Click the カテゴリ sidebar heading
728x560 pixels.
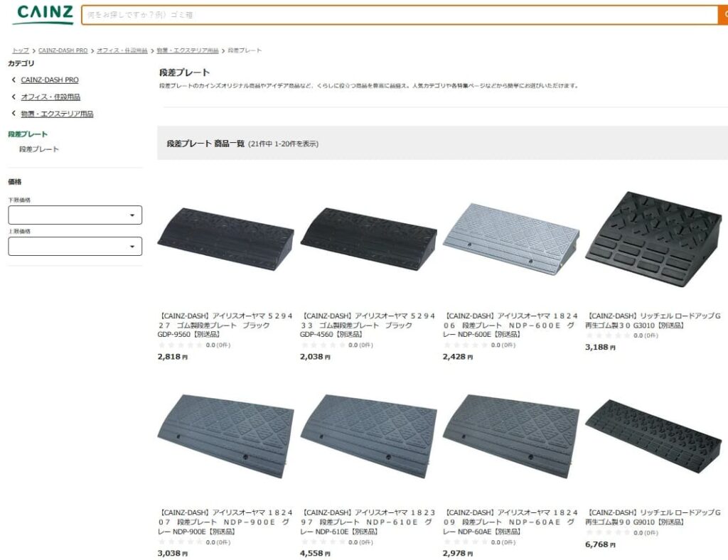[21, 63]
